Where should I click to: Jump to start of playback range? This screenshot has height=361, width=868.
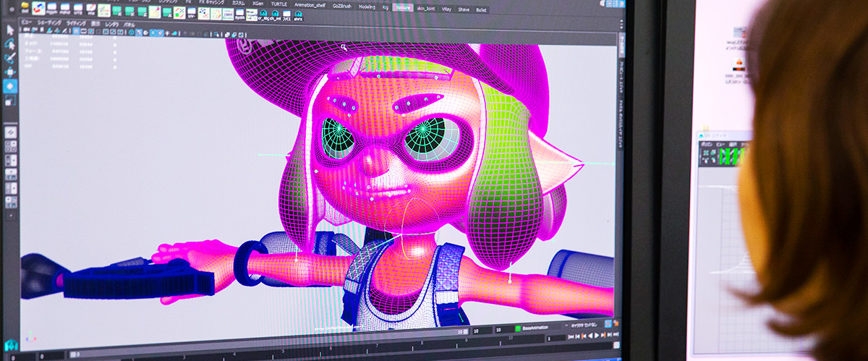point(572,337)
